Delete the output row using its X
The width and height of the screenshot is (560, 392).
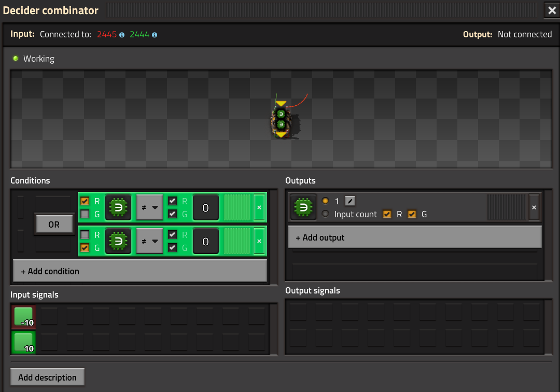[x=534, y=207]
